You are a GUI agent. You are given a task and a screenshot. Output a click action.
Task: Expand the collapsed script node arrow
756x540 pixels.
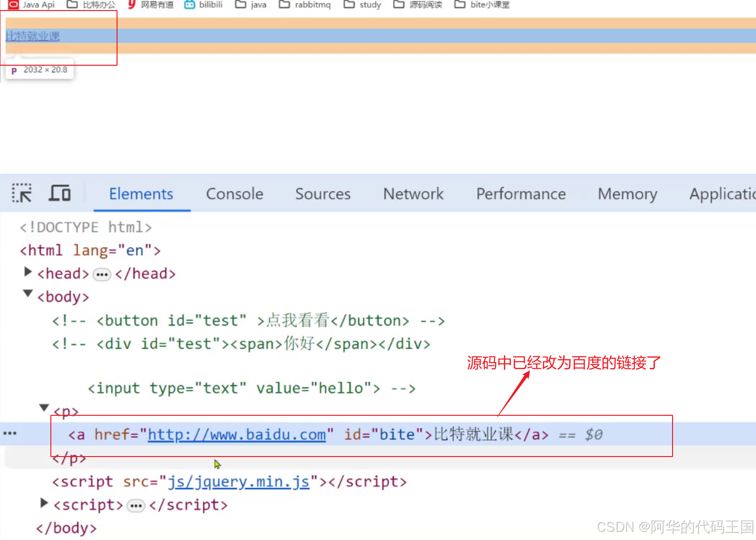tap(44, 503)
